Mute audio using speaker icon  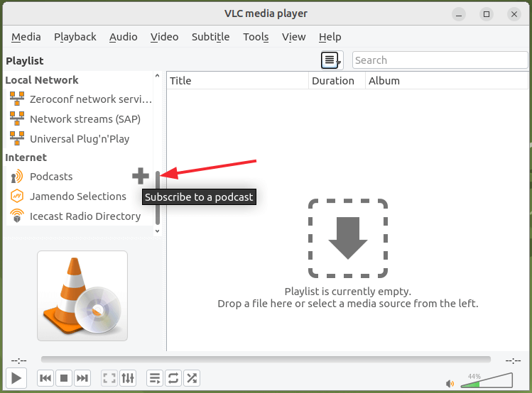[450, 384]
